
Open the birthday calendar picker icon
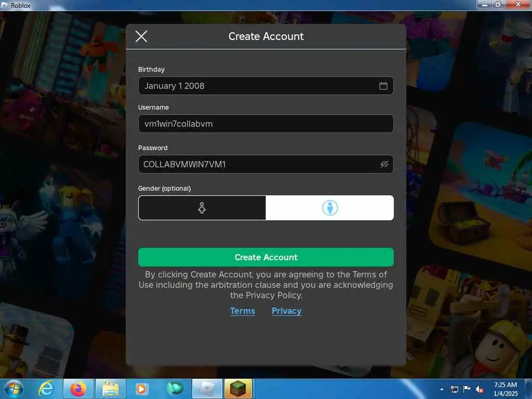pos(383,86)
